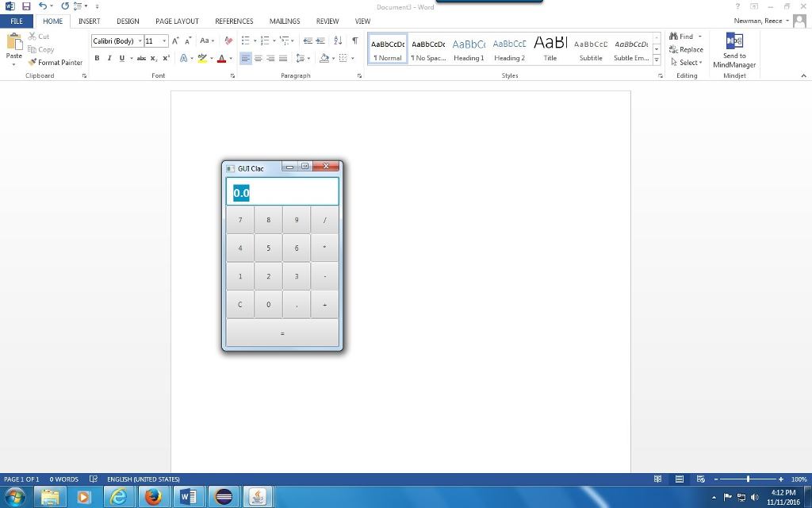Click Format Painter
Image resolution: width=812 pixels, height=508 pixels.
[55, 62]
